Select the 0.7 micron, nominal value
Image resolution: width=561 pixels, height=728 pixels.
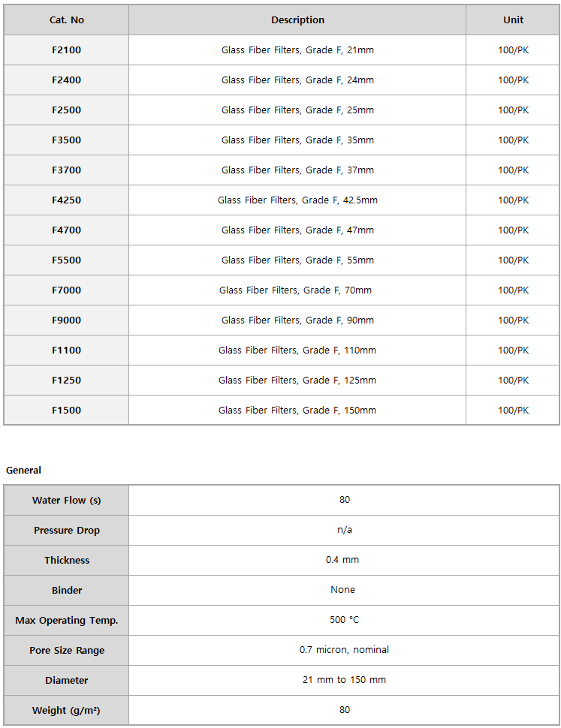[x=344, y=650]
